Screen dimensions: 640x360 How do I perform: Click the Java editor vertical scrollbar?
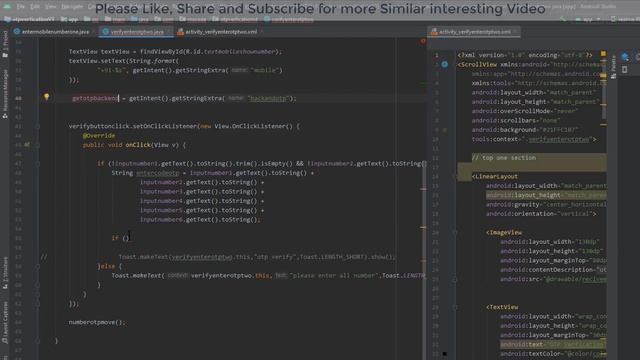coord(423,200)
